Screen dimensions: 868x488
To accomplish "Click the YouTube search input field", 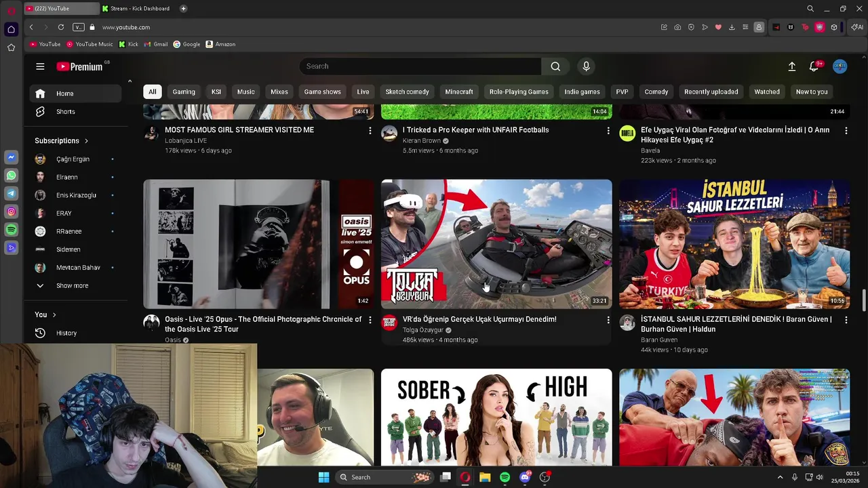I will pyautogui.click(x=420, y=66).
